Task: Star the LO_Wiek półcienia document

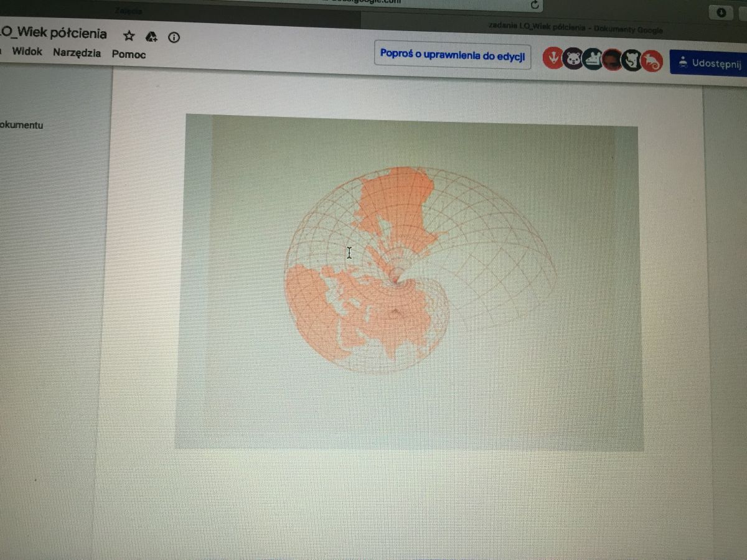Action: pos(129,36)
